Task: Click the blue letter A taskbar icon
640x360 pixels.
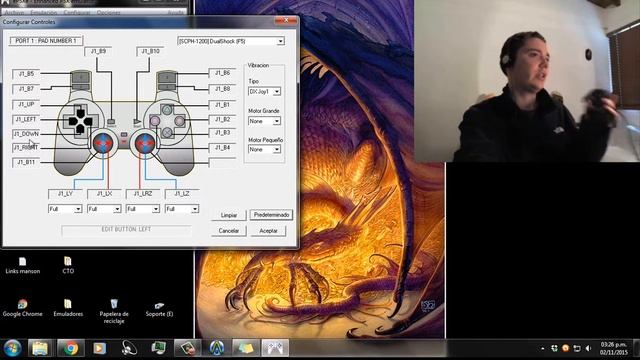Action: 216,348
